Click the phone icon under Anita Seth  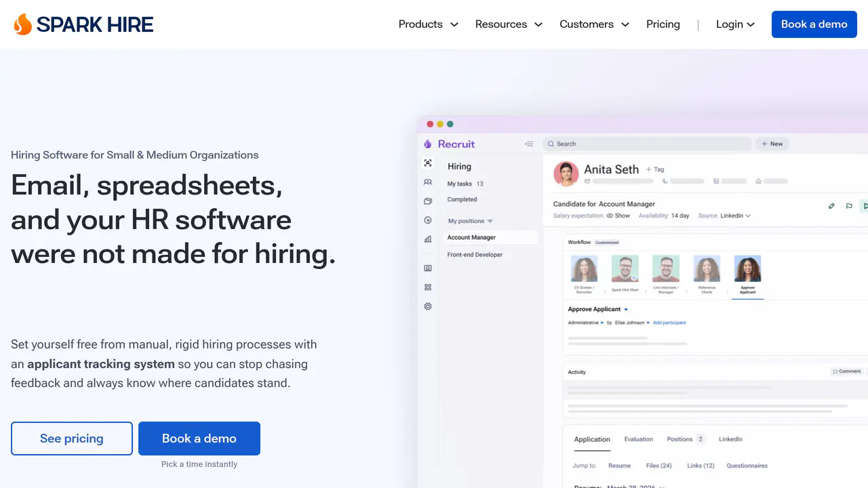(665, 181)
